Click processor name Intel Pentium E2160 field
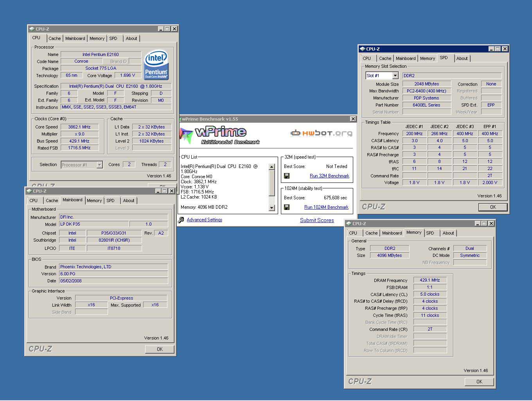This screenshot has height=401, width=532. (x=101, y=54)
